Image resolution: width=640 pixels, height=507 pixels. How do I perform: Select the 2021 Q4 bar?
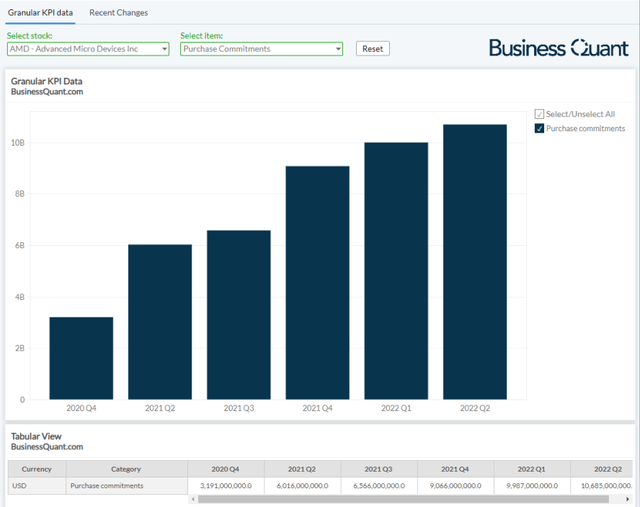(x=317, y=283)
